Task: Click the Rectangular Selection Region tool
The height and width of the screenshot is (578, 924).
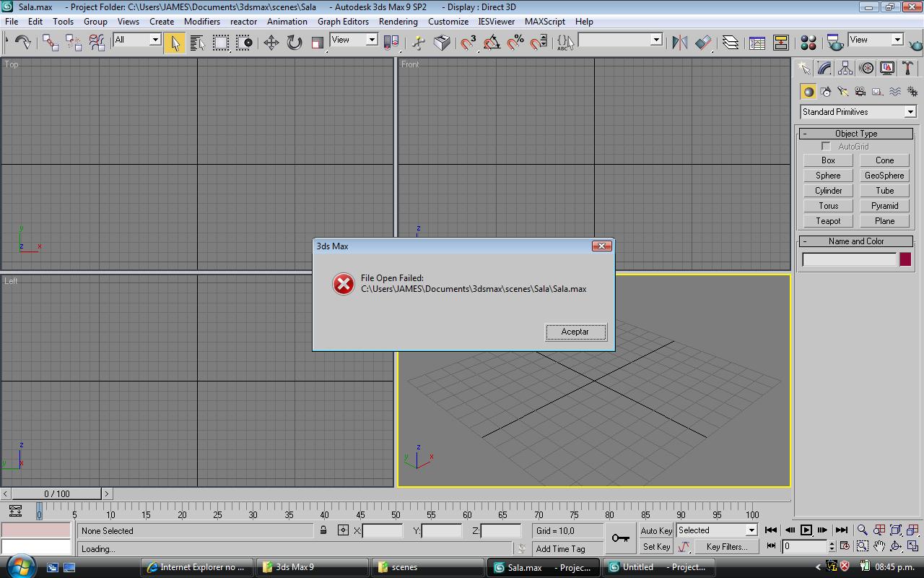Action: click(221, 43)
